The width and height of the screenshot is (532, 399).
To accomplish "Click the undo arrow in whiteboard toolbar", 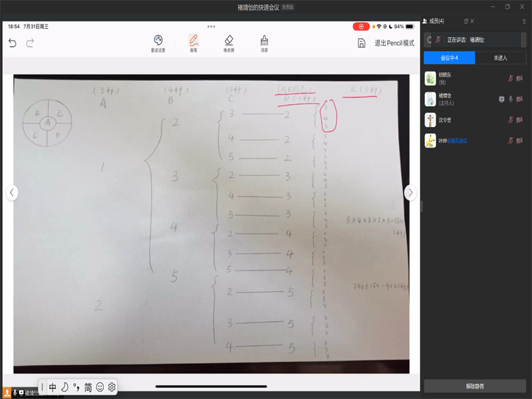I will pyautogui.click(x=12, y=43).
